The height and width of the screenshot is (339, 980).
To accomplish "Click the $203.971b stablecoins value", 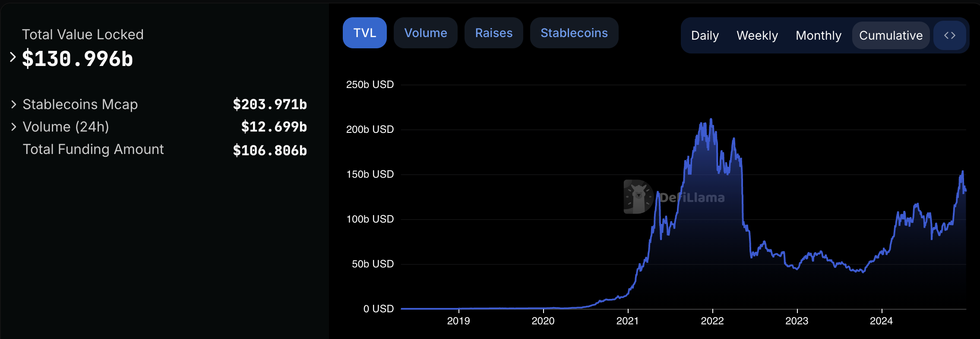I will tap(270, 104).
